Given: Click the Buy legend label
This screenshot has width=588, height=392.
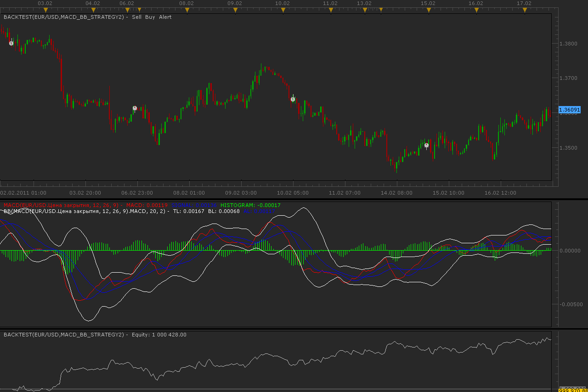Looking at the screenshot, I should tap(150, 17).
